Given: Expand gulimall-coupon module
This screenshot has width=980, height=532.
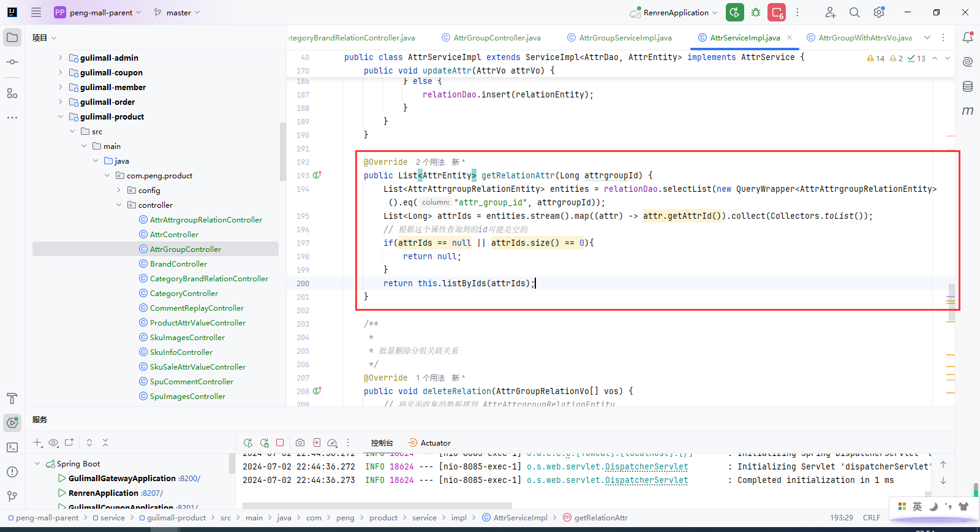Looking at the screenshot, I should 60,72.
